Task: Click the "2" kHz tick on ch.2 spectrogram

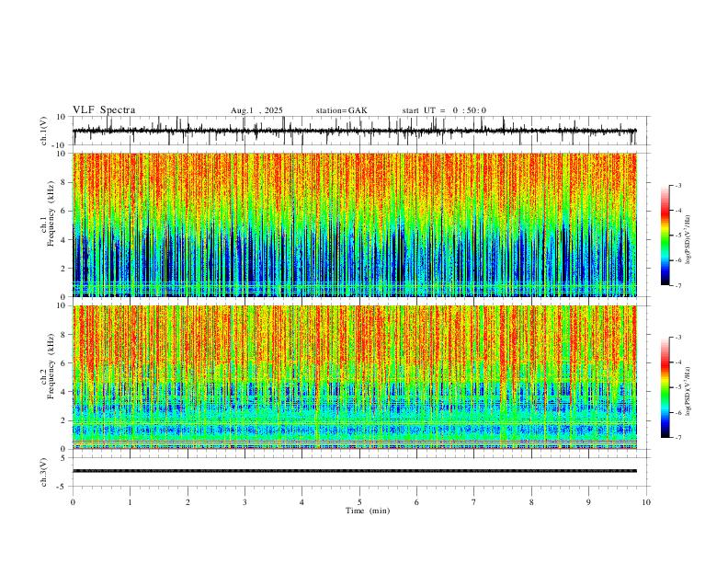Action: (x=64, y=420)
